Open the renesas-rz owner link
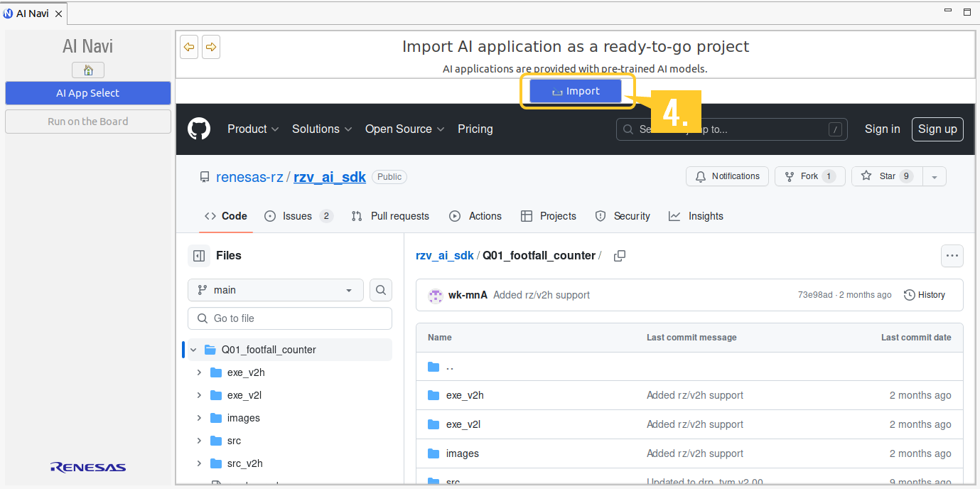Viewport: 980px width, 489px height. (x=249, y=177)
